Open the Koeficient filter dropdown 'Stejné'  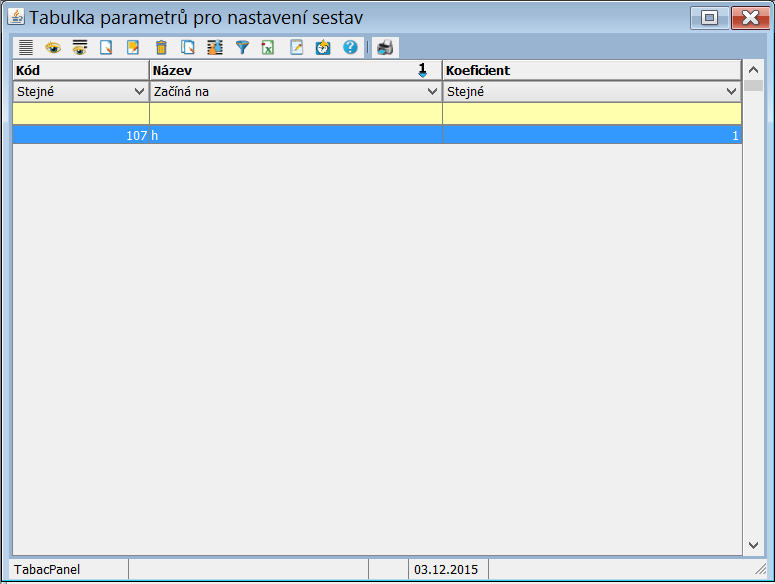point(591,91)
